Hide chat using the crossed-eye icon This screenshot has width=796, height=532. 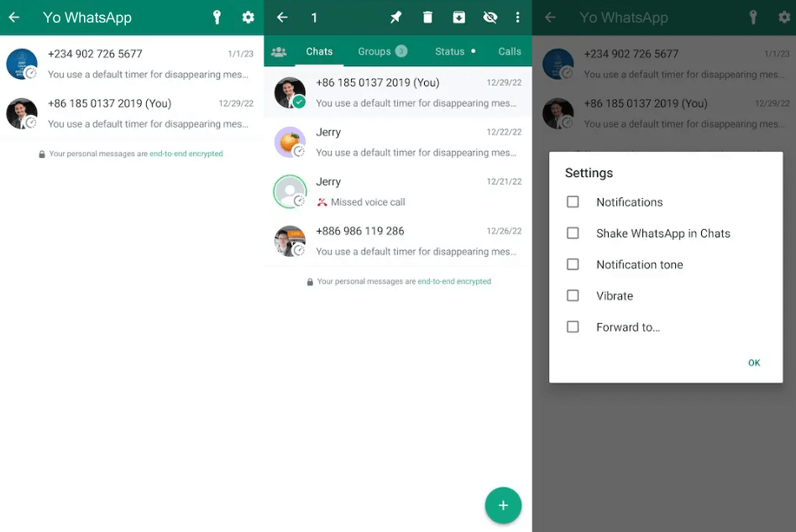click(x=490, y=18)
